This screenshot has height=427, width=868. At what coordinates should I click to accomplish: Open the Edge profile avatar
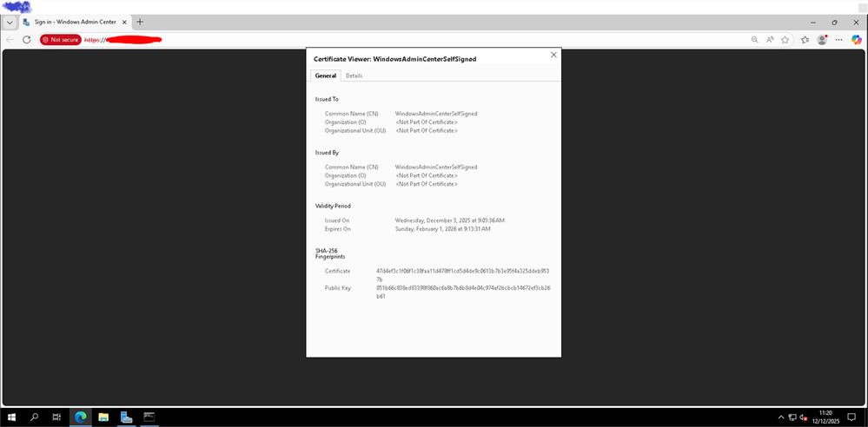click(822, 40)
